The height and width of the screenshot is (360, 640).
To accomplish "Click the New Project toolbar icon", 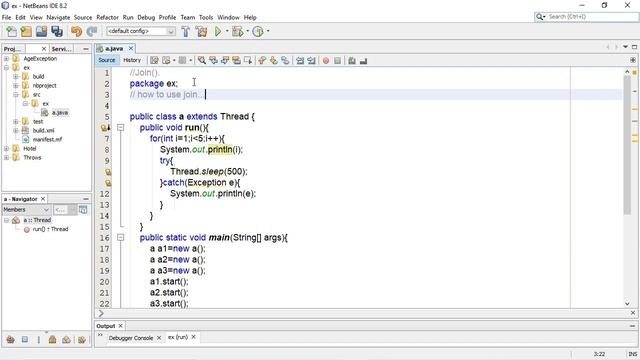I will pos(27,31).
